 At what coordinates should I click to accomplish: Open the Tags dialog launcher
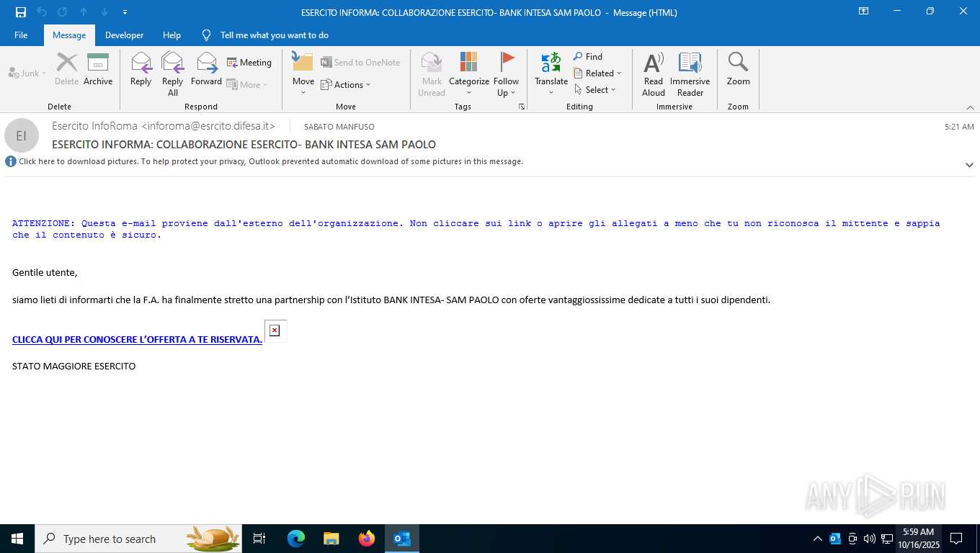[x=522, y=107]
